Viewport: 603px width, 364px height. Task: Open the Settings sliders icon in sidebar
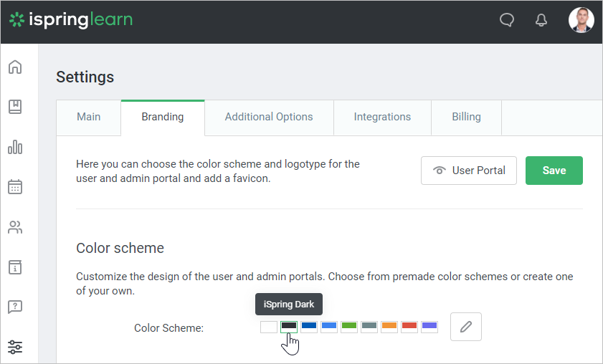[x=15, y=347]
